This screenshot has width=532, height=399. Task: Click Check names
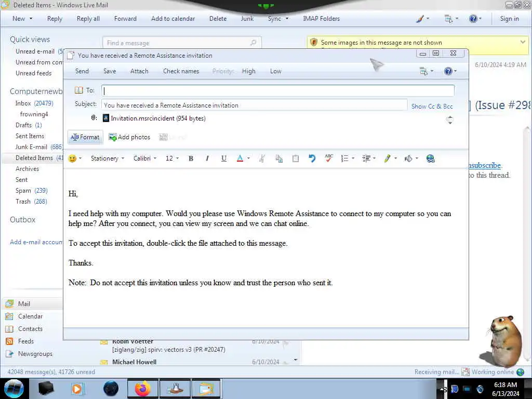click(x=181, y=71)
